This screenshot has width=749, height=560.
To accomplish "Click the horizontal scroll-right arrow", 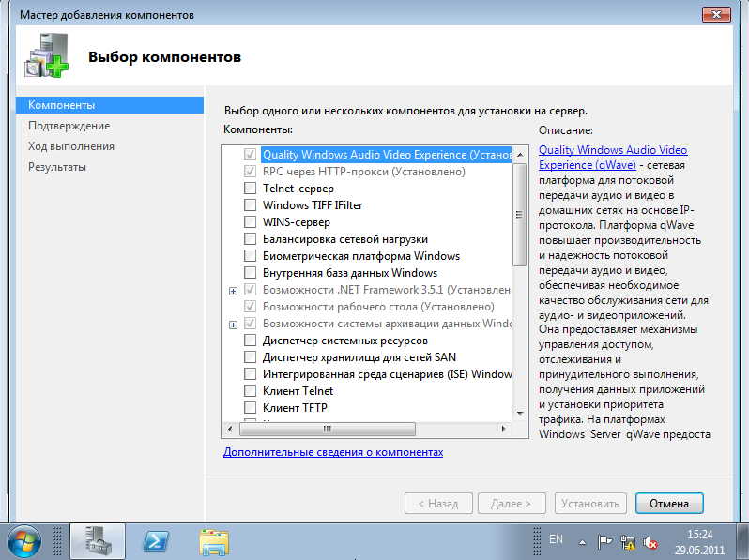I will [x=503, y=429].
